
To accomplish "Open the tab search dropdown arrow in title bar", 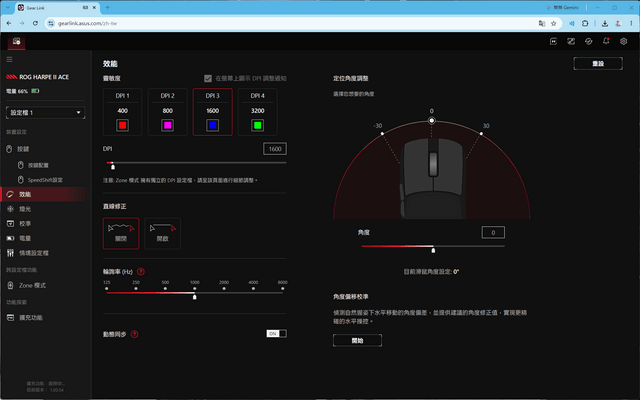I will pos(8,7).
